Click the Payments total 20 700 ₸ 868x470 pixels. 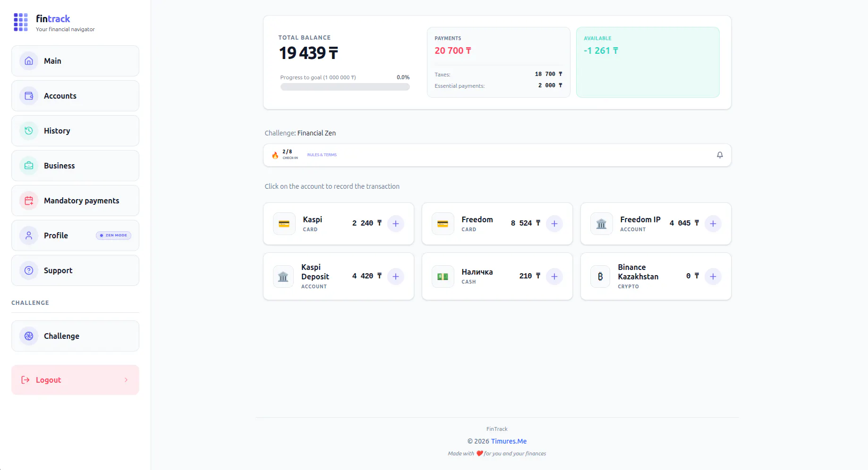pyautogui.click(x=453, y=50)
